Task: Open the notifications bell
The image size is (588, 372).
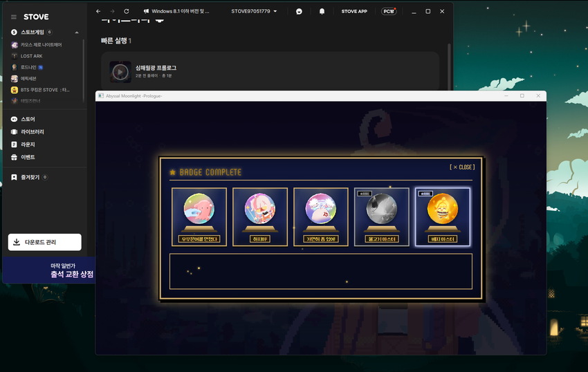Action: point(322,11)
